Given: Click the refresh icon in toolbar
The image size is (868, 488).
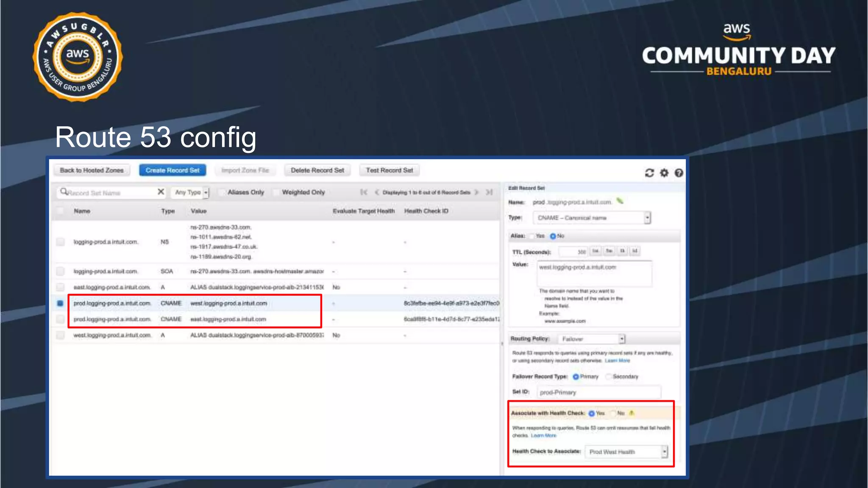Looking at the screenshot, I should pyautogui.click(x=649, y=173).
